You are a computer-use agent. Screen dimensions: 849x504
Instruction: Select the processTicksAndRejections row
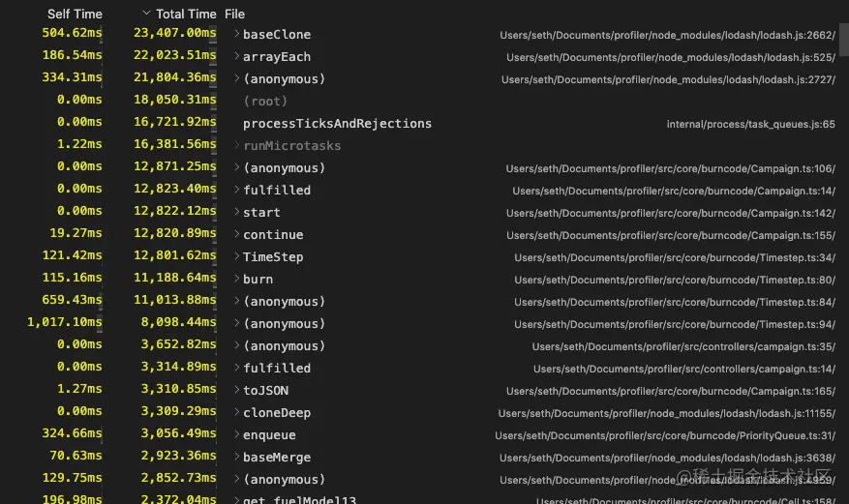point(424,123)
